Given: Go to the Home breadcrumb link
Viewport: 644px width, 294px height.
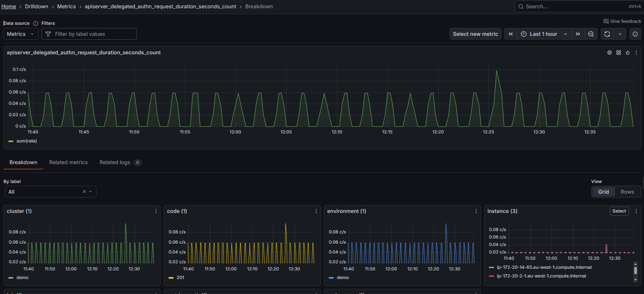Looking at the screenshot, I should click(9, 7).
